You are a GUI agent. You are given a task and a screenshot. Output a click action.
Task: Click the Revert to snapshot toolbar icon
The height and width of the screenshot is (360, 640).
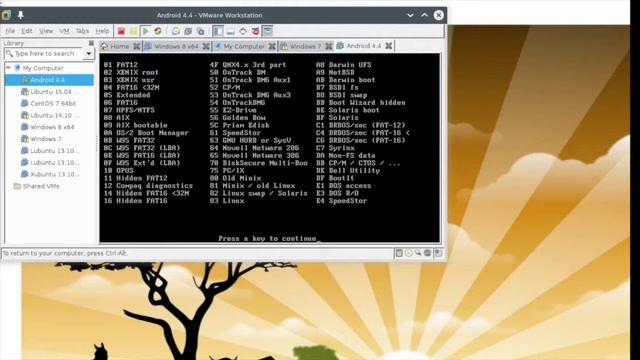pyautogui.click(x=188, y=31)
